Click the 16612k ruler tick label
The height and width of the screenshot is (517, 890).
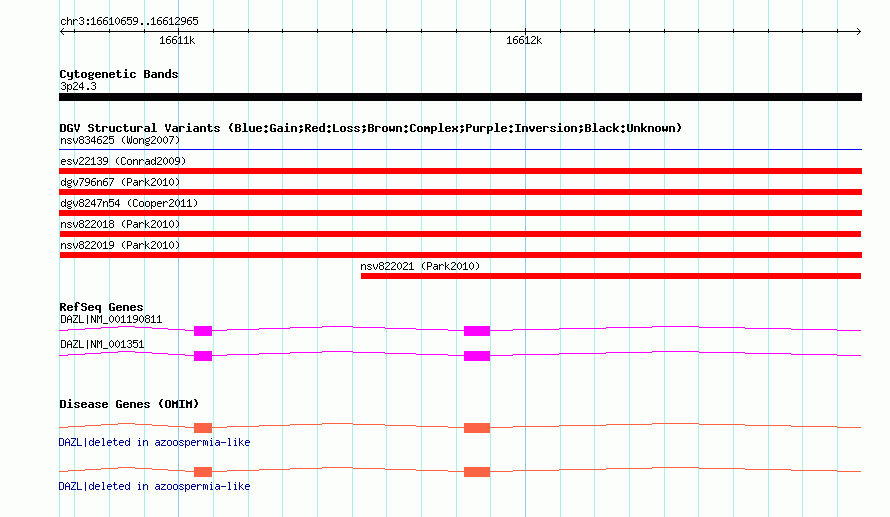pyautogui.click(x=524, y=40)
